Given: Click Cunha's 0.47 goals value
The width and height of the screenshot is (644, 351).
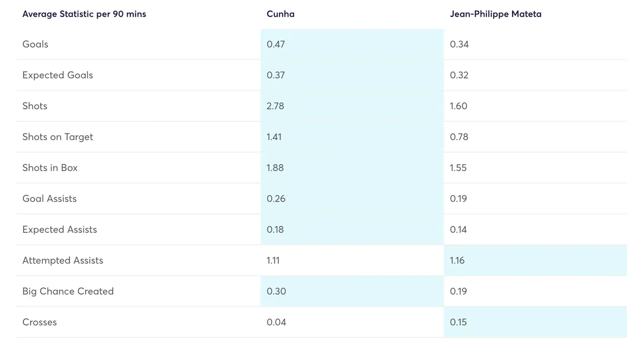Looking at the screenshot, I should point(276,44).
